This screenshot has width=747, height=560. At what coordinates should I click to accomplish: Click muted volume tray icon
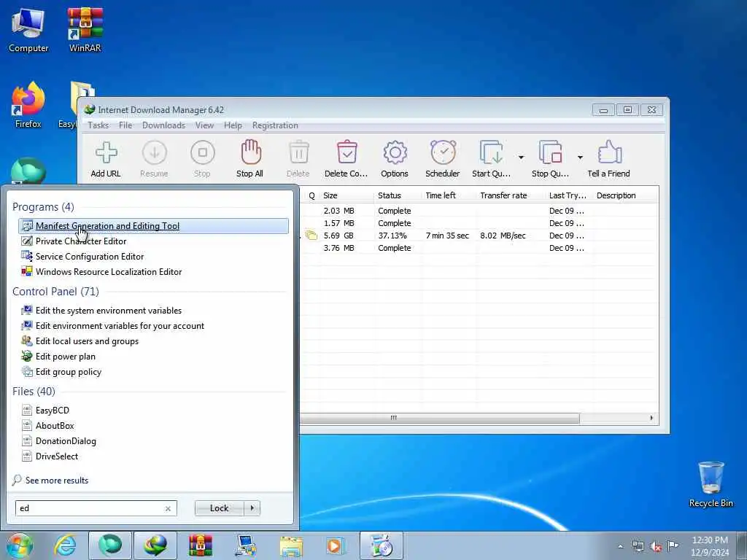[656, 547]
